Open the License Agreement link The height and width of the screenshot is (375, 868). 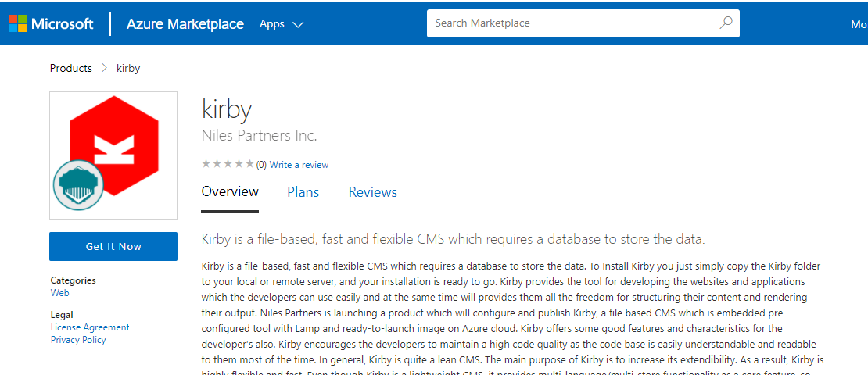[x=90, y=327]
